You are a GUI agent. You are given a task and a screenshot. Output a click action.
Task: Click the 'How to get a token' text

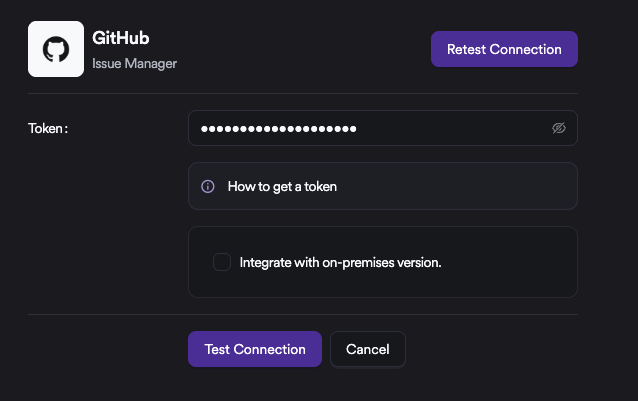pyautogui.click(x=282, y=186)
